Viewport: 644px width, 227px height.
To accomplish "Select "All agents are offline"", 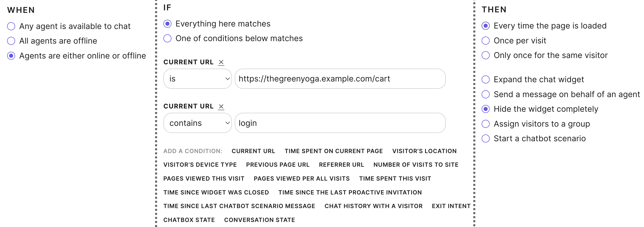I will pos(11,41).
